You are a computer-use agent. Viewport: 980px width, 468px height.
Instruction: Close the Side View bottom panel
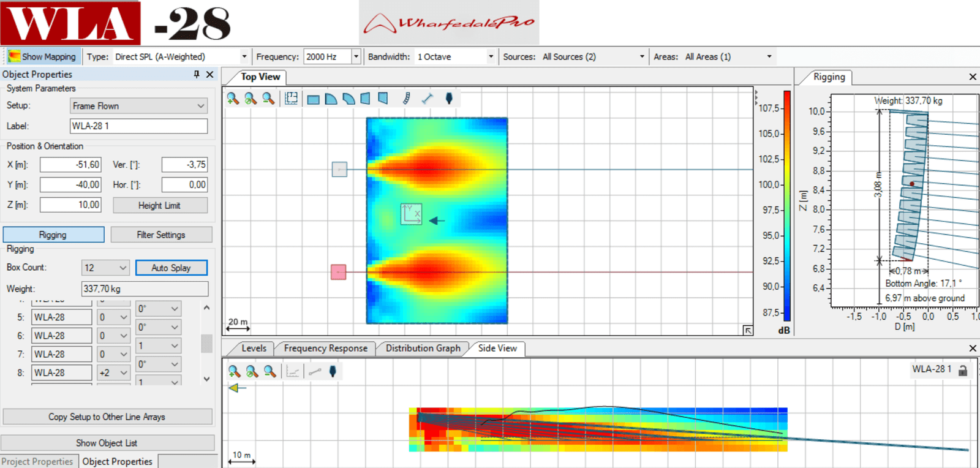(x=973, y=348)
